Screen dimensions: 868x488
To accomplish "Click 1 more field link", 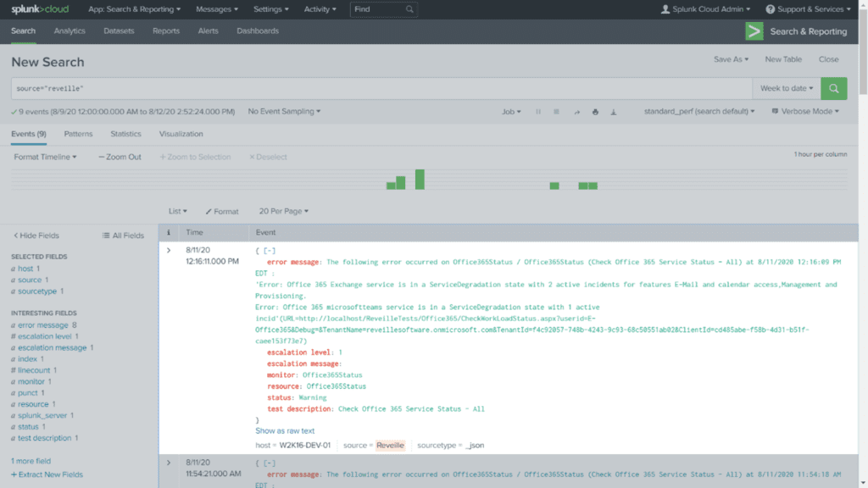I will pyautogui.click(x=31, y=461).
